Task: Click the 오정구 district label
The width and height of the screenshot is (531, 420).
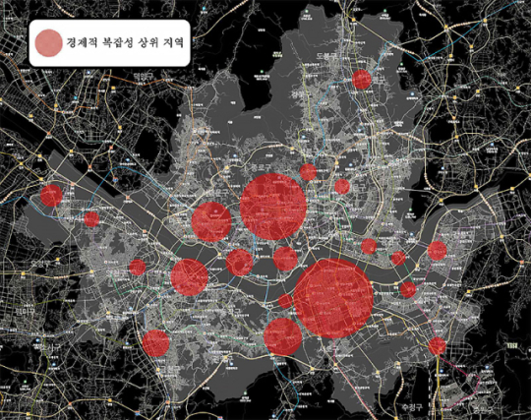Action: (x=40, y=263)
